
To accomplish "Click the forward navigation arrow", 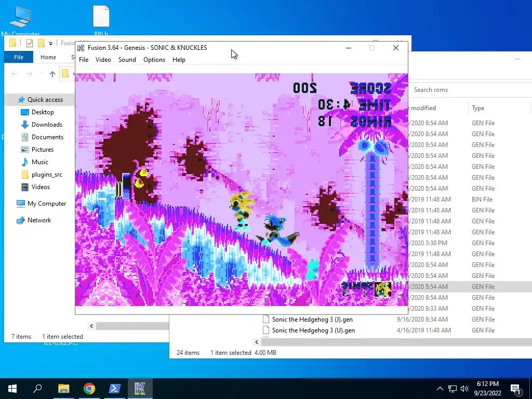I will [x=30, y=74].
